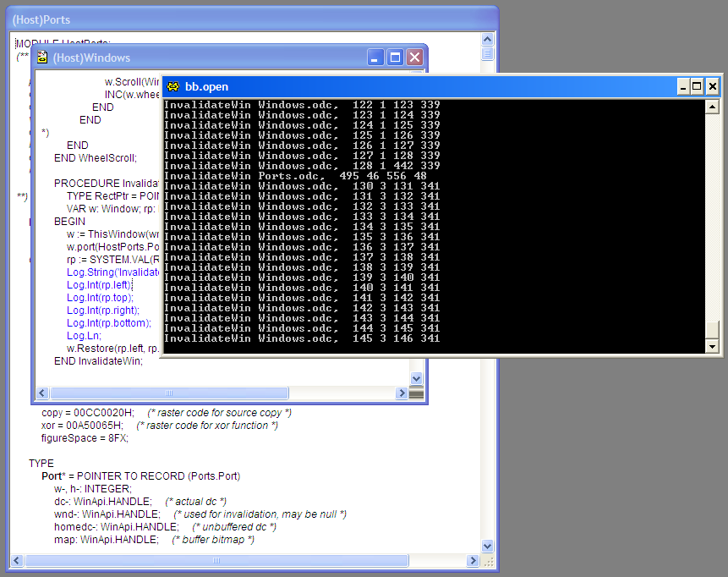Maximize the bb.open console window
Viewport: 728px width, 577px height.
pyautogui.click(x=698, y=86)
